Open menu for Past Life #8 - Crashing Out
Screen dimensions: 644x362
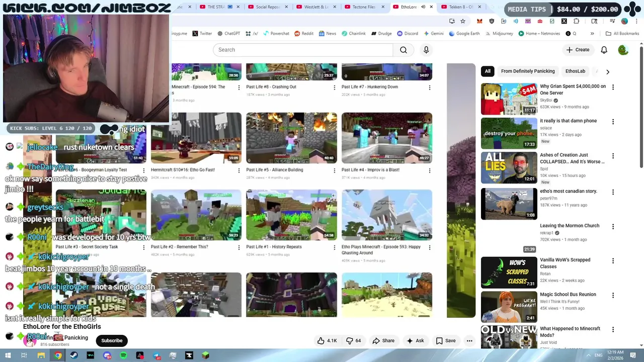click(334, 87)
